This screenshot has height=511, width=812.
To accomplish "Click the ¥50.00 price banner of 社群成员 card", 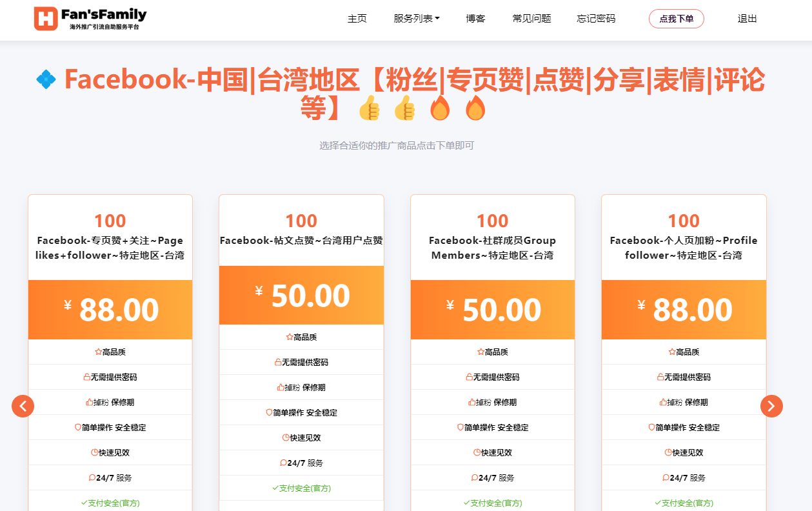I will pyautogui.click(x=493, y=310).
